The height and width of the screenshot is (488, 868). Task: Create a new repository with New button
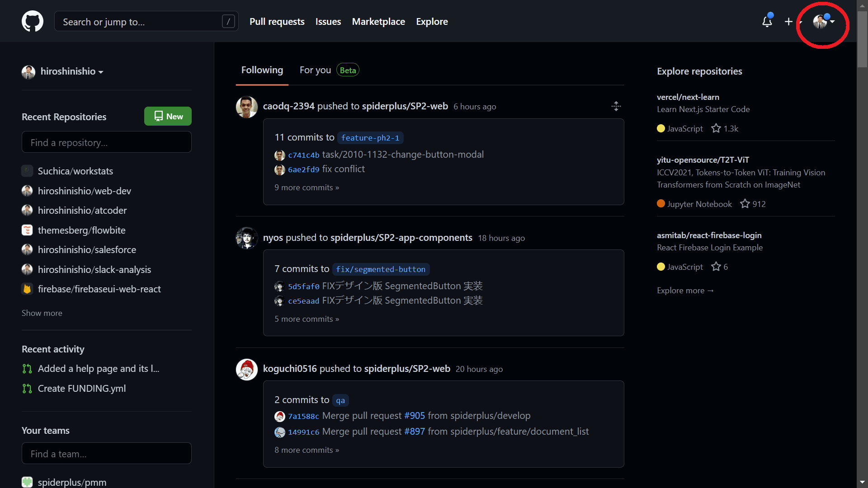(x=168, y=116)
